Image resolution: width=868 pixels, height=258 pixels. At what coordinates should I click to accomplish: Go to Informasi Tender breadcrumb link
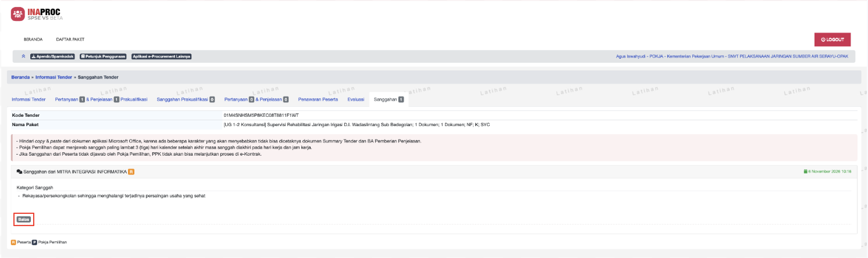pyautogui.click(x=54, y=77)
